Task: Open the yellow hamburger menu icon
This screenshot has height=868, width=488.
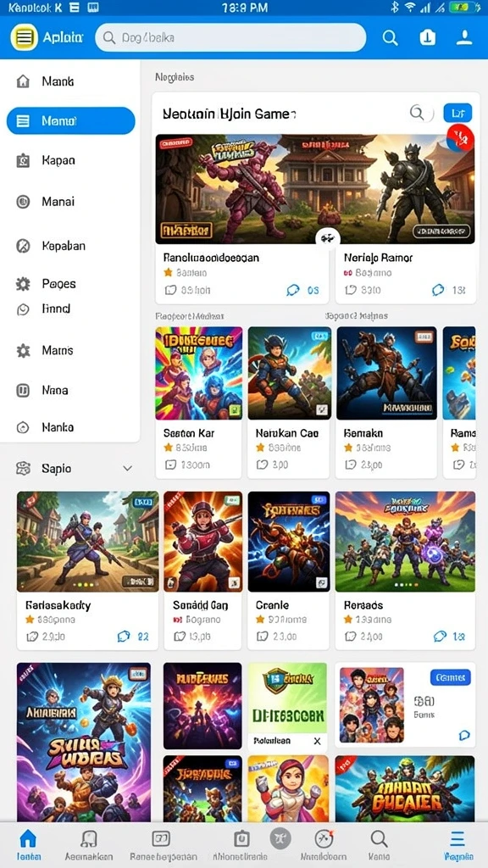Action: tap(25, 37)
